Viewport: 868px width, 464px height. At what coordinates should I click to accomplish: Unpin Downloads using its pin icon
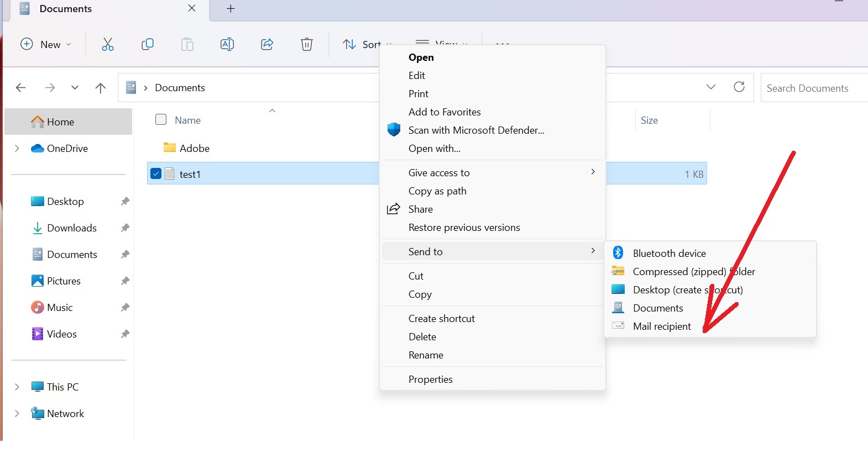(126, 228)
